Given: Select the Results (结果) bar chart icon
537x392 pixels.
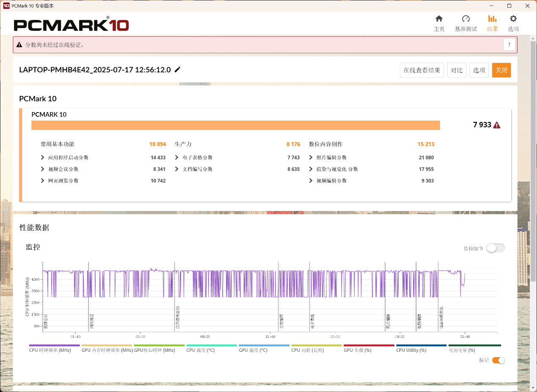Looking at the screenshot, I should (x=492, y=19).
